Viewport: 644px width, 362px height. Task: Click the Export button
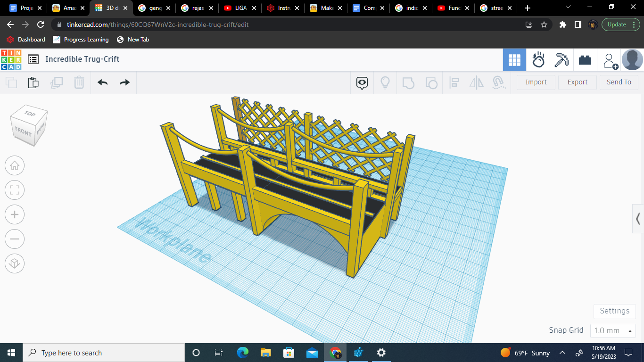pyautogui.click(x=577, y=82)
